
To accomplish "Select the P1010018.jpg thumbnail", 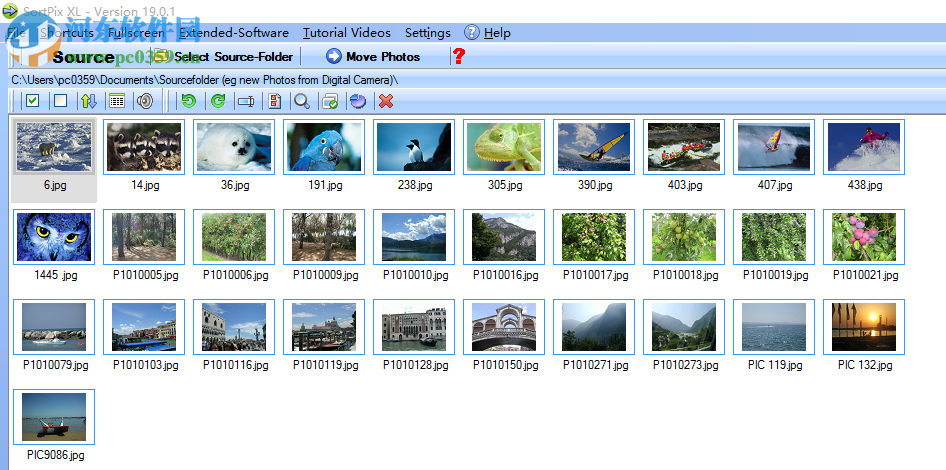I will click(684, 237).
